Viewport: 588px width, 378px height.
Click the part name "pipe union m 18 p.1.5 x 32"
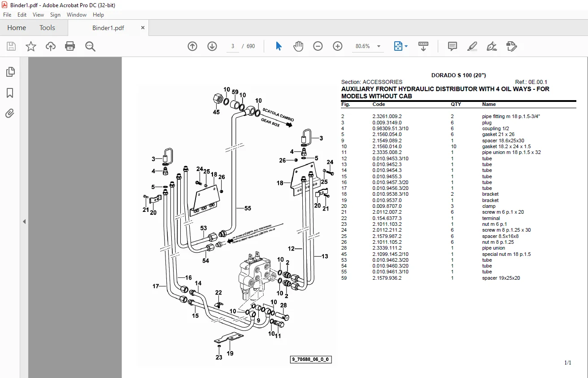coord(511,152)
